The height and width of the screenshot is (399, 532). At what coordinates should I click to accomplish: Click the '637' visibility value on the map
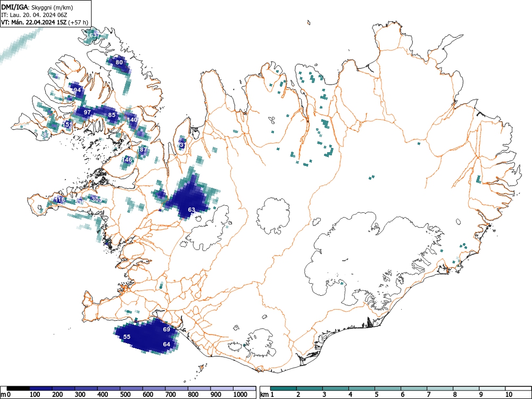(94, 35)
